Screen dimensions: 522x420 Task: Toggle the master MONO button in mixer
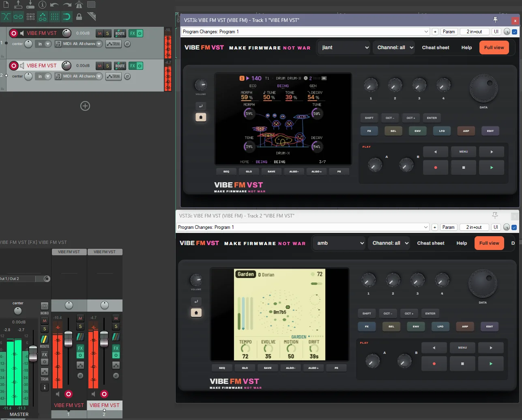click(x=45, y=306)
